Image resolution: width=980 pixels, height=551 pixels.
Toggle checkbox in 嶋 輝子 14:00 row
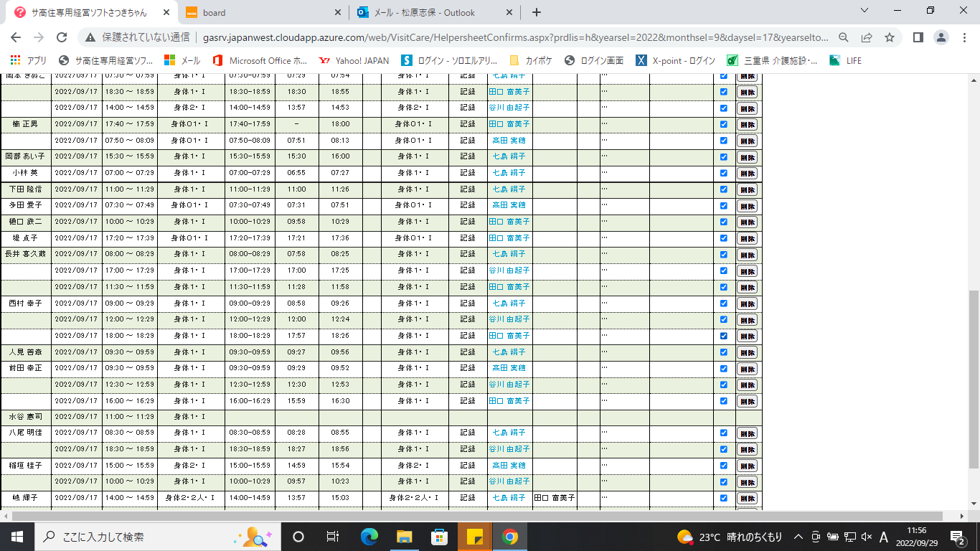(x=723, y=498)
